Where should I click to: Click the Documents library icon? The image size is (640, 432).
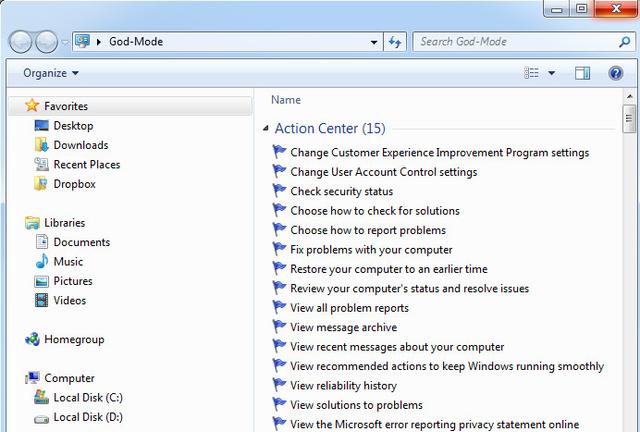(41, 242)
